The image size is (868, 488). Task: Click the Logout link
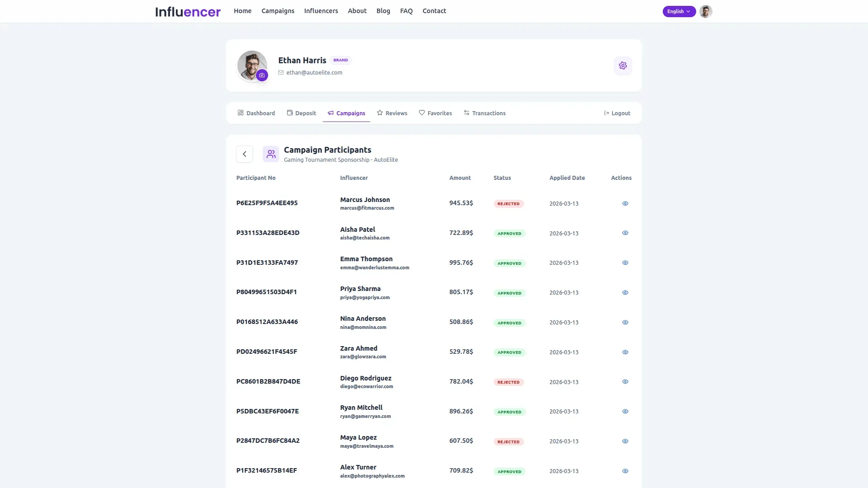617,113
